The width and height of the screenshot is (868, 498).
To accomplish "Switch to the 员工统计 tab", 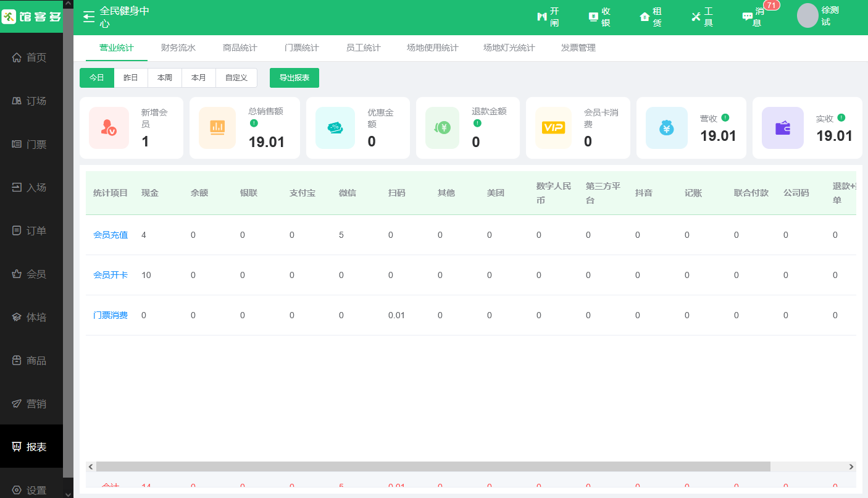I will [x=364, y=48].
